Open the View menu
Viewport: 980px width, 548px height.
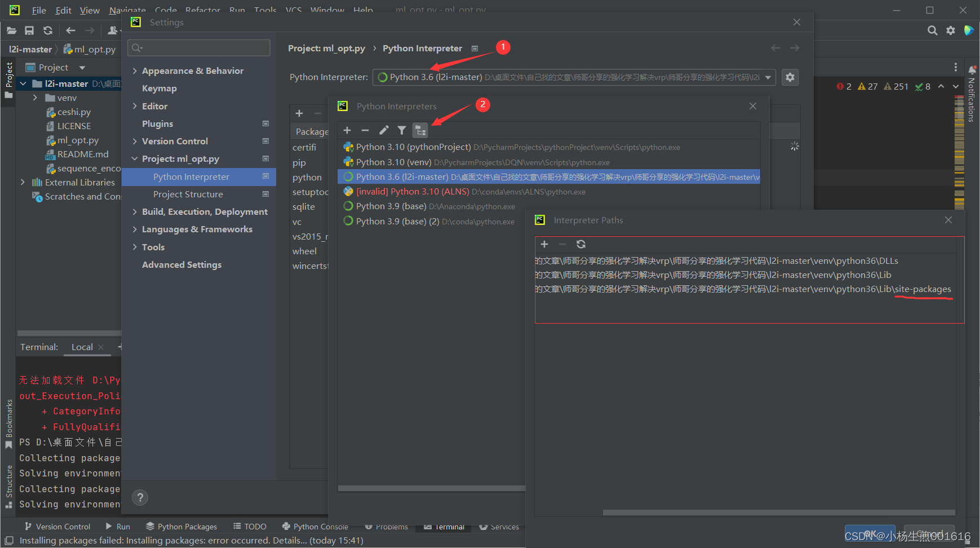(x=90, y=10)
